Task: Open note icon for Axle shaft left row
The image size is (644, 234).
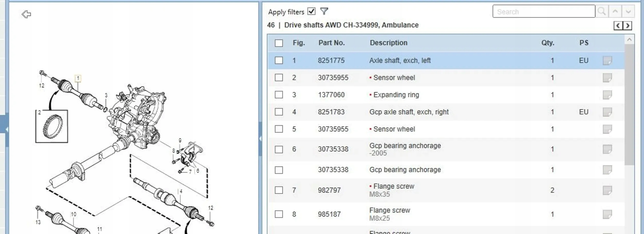Action: pos(607,61)
